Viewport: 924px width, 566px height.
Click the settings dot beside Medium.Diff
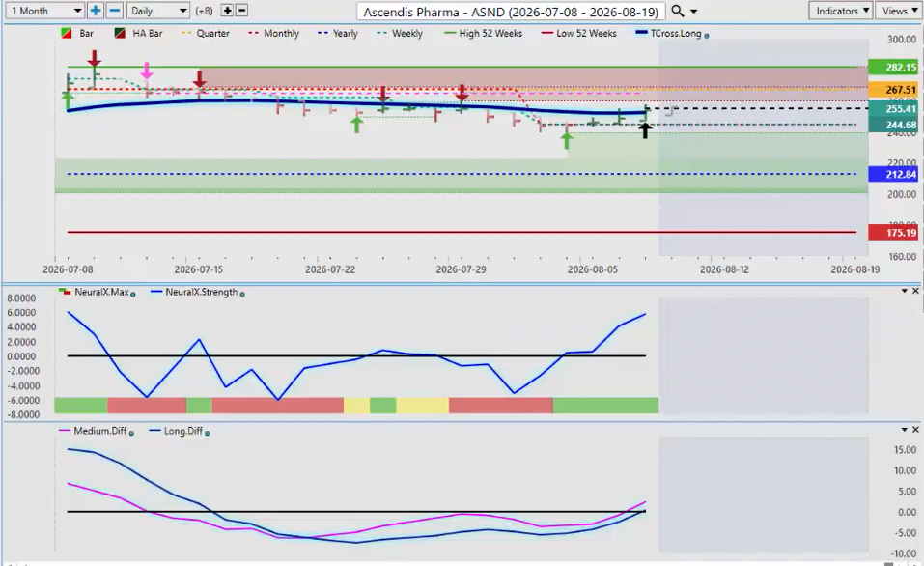click(x=131, y=433)
